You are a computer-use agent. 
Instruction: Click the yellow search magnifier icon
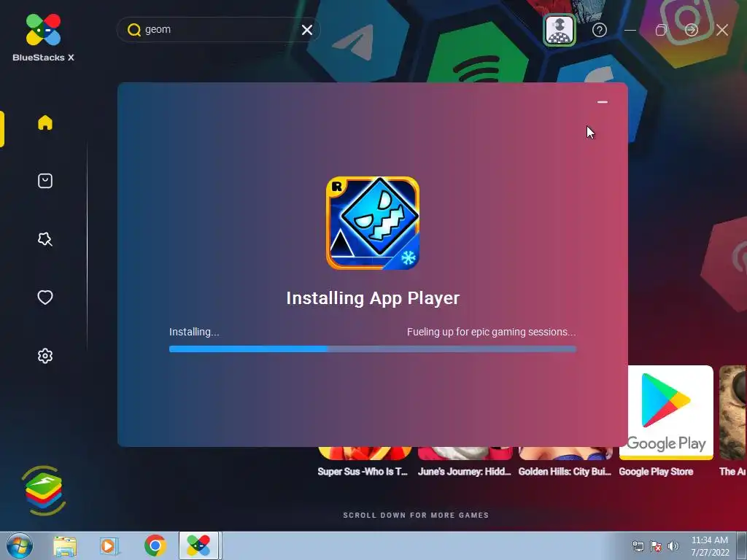(134, 30)
